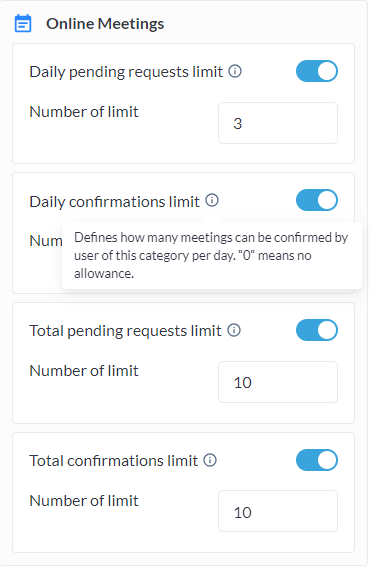Toggle off the Total pending requests limit
This screenshot has width=370, height=573.
point(317,330)
